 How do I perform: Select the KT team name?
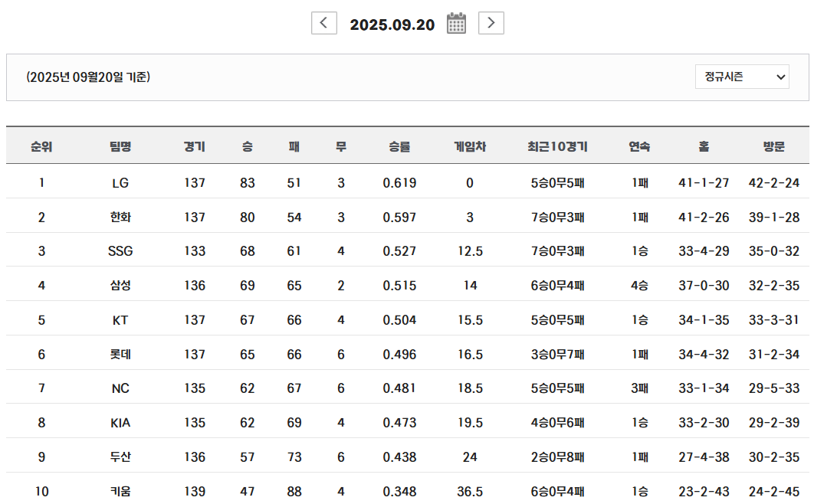(x=120, y=320)
